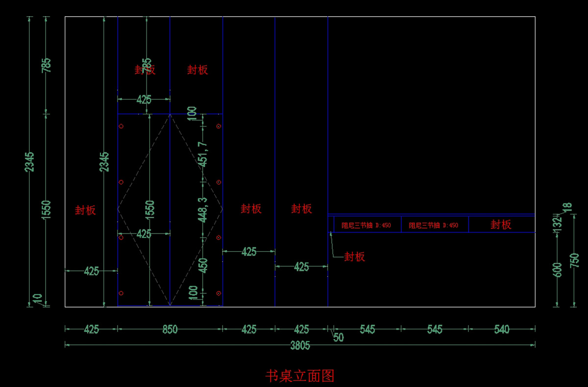The image size is (588, 387).
Task: Click the 750 height dimension on the right
Action: pos(575,260)
